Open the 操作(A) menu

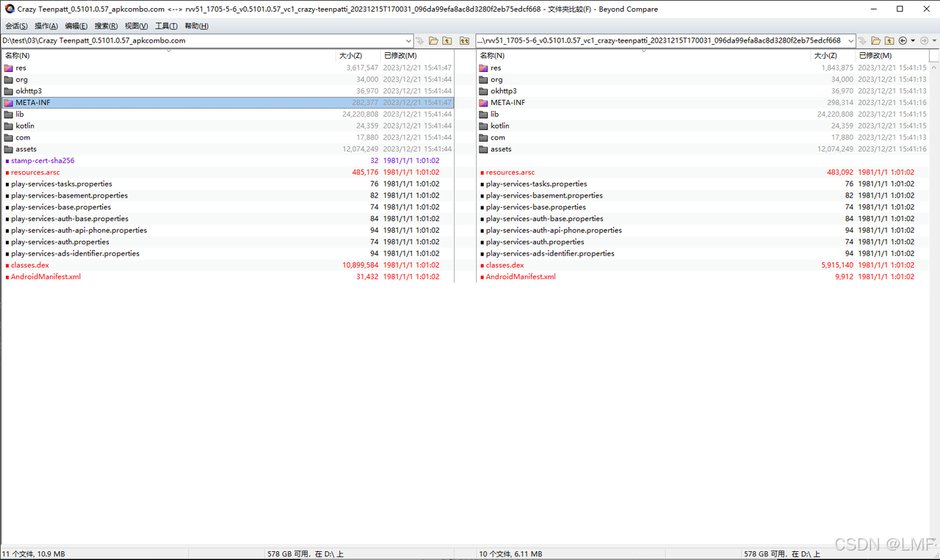[46, 26]
